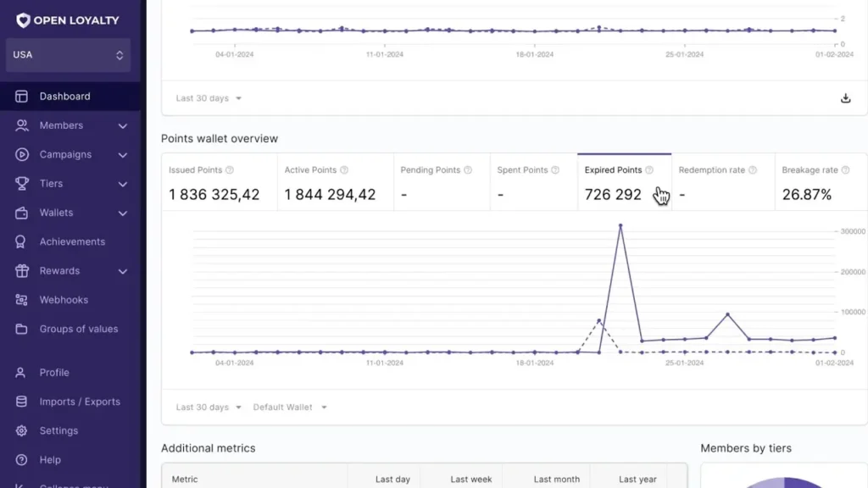Image resolution: width=868 pixels, height=488 pixels.
Task: Open Imports / Exports label
Action: pos(80,402)
